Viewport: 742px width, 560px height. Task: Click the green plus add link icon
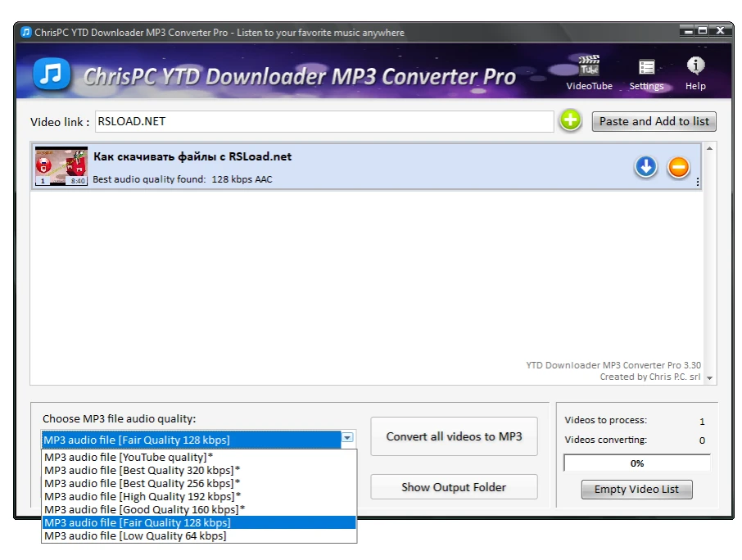point(570,121)
